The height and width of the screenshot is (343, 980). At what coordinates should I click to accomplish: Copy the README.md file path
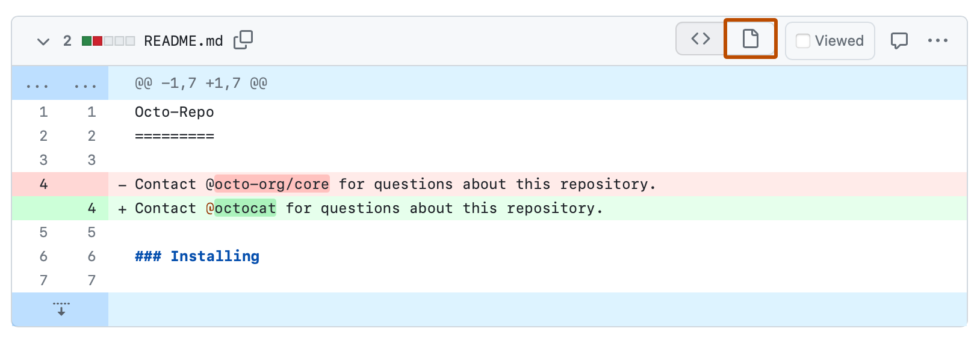243,40
